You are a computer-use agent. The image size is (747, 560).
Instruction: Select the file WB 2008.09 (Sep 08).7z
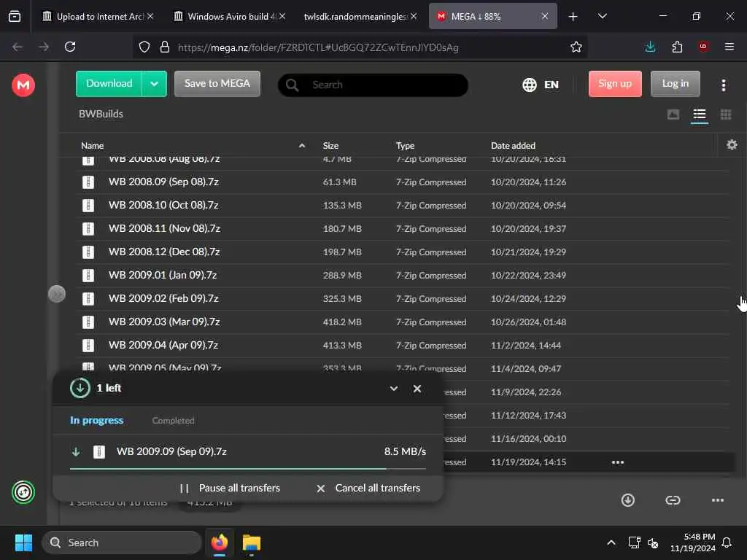[x=403, y=182]
